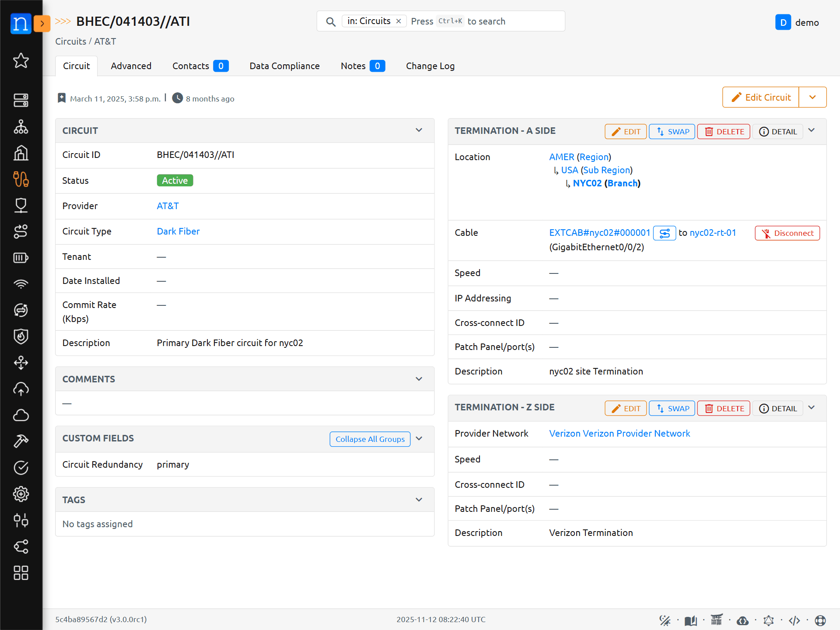The image size is (840, 630).
Task: Open the Wireless icon in sidebar
Action: [x=21, y=284]
